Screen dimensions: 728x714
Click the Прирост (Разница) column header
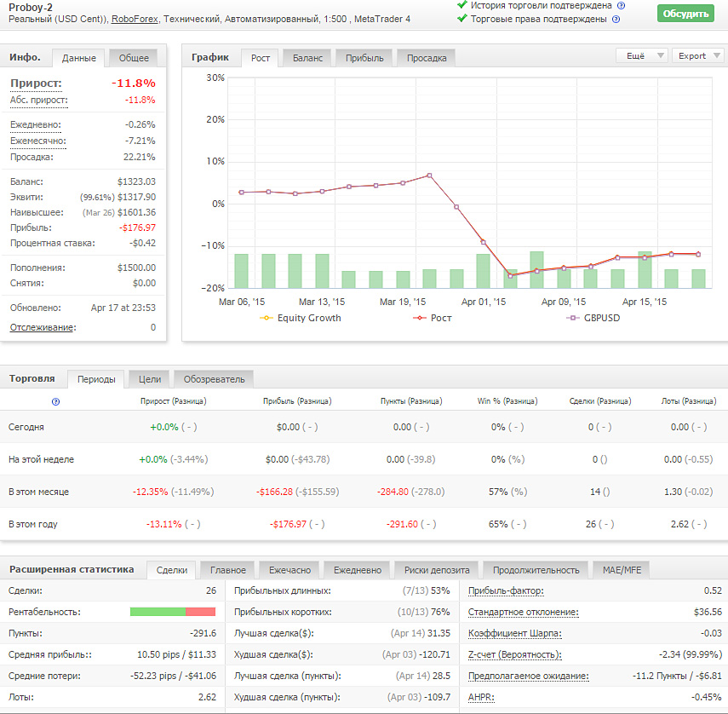(173, 401)
